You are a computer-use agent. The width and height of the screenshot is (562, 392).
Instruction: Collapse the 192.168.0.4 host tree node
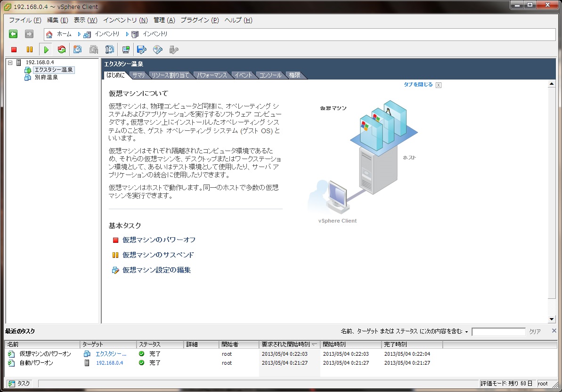click(x=10, y=63)
